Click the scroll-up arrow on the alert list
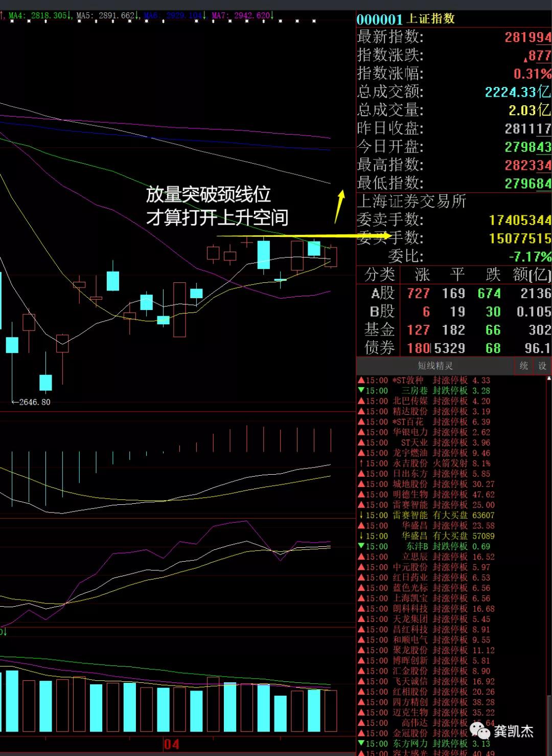The image size is (552, 756). (549, 378)
